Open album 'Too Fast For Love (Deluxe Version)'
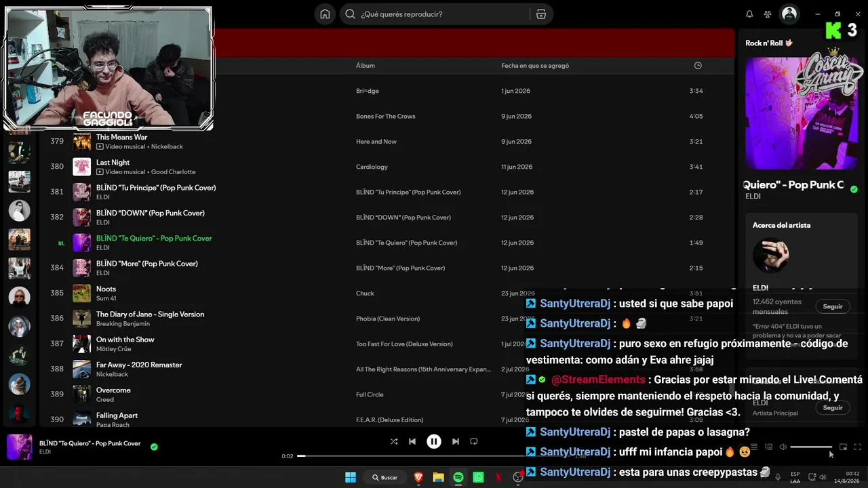This screenshot has height=488, width=868. (x=404, y=344)
